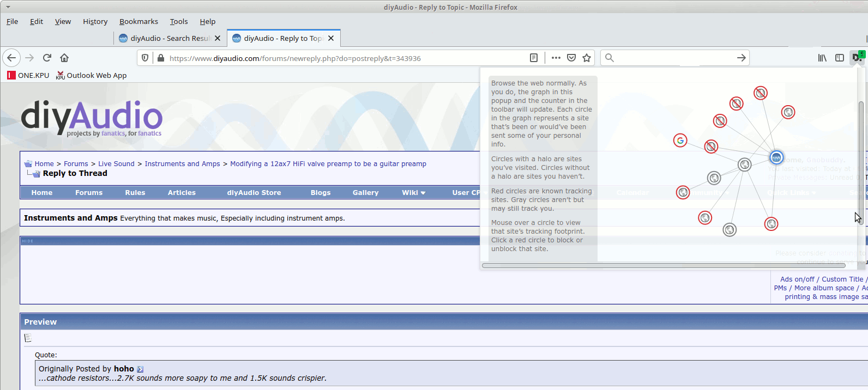Image resolution: width=868 pixels, height=390 pixels.
Task: Open the View menu
Action: pyautogui.click(x=63, y=21)
